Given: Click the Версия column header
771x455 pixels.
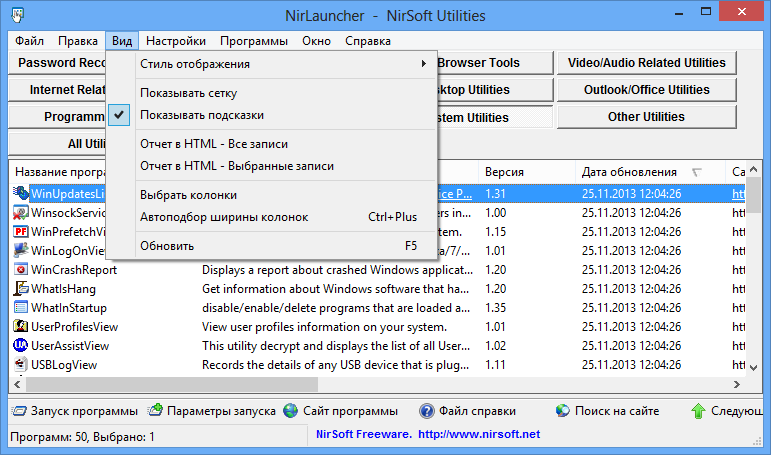Looking at the screenshot, I should [x=527, y=172].
